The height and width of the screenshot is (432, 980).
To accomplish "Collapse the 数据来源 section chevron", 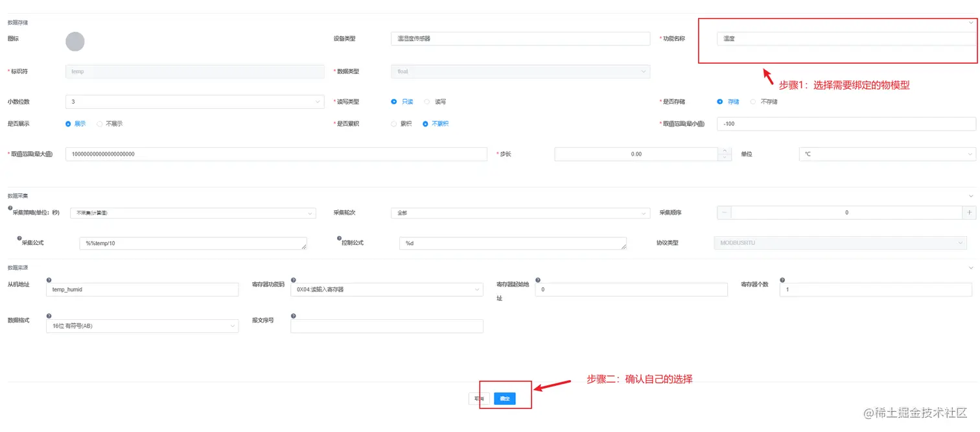I will [x=971, y=267].
